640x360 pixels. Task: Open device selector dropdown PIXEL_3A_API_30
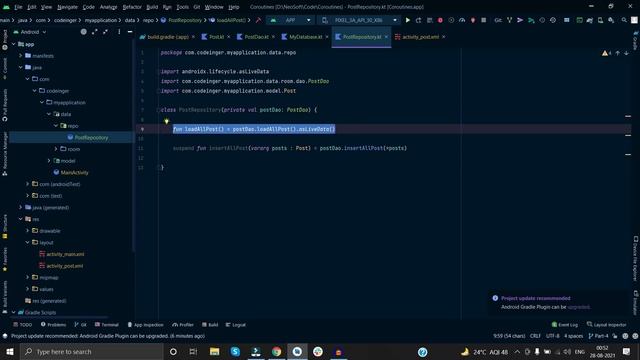(x=359, y=20)
